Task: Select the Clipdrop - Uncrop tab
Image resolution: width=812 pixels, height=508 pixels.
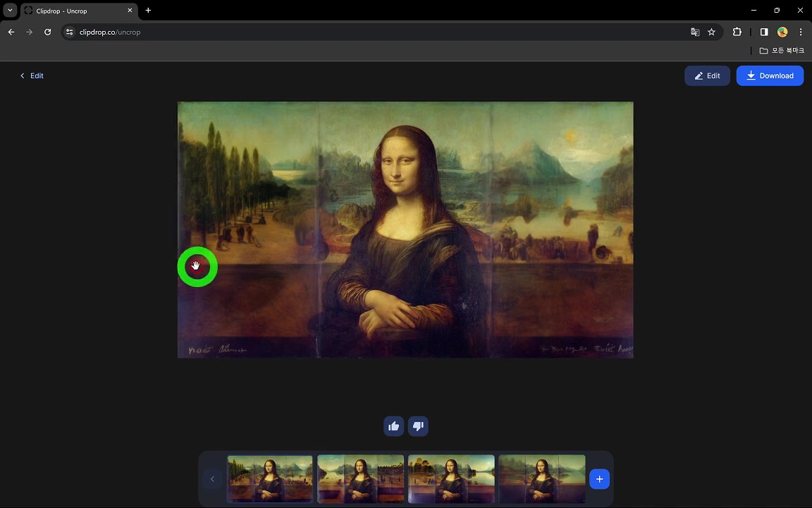Action: tap(79, 11)
